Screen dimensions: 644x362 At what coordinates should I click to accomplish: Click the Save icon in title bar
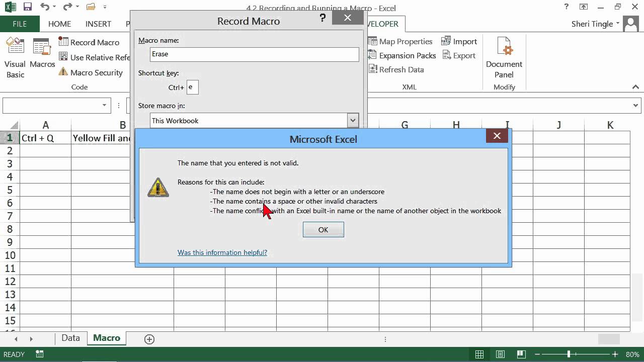(x=28, y=7)
